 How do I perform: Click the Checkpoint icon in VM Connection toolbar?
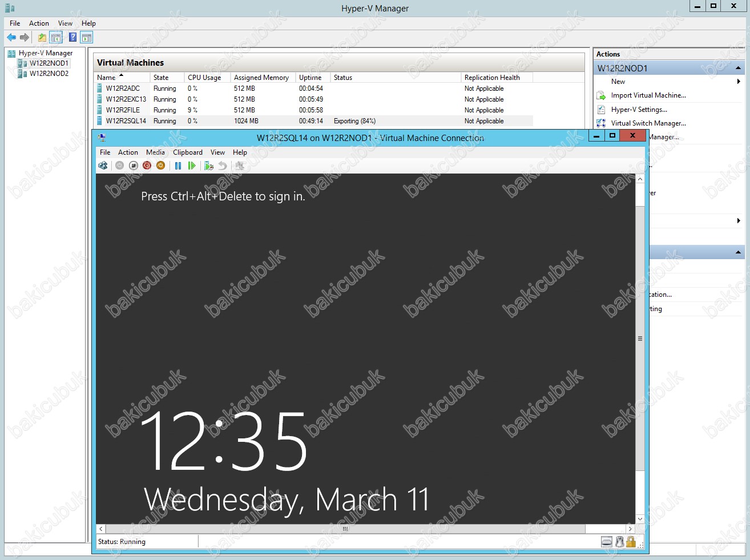point(209,166)
